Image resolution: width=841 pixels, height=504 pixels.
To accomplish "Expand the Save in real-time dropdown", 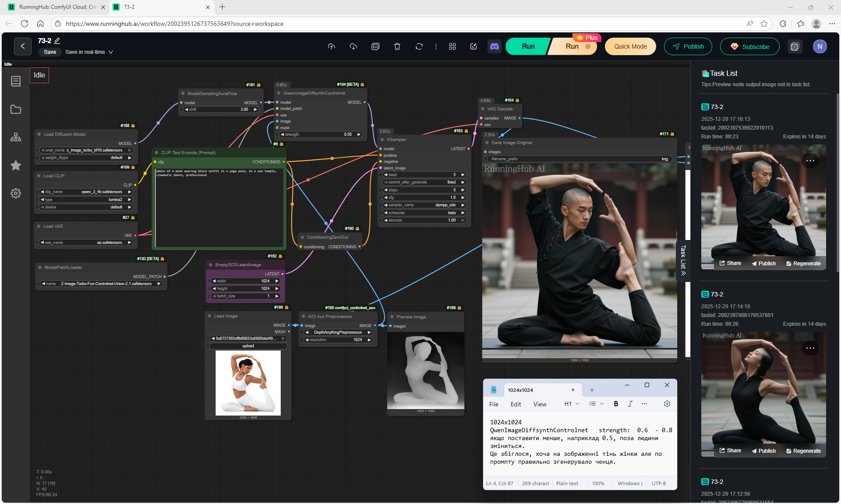I will click(x=111, y=52).
